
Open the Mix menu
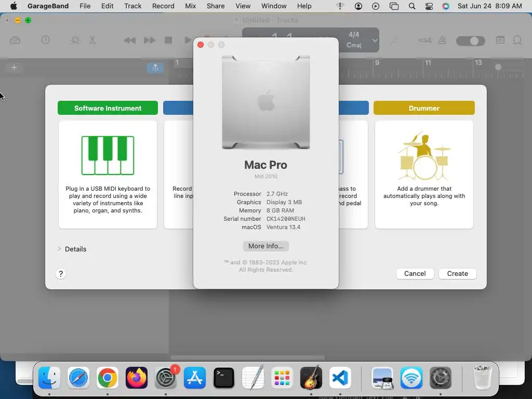[190, 6]
